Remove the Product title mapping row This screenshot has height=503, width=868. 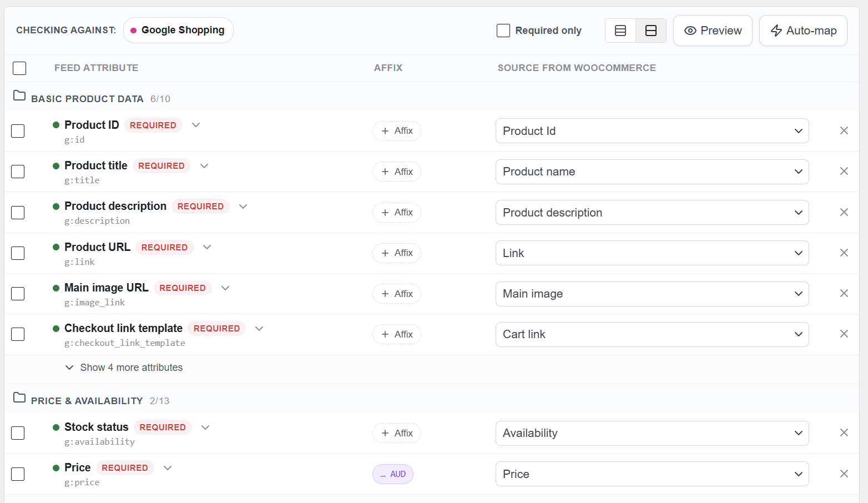pos(844,171)
